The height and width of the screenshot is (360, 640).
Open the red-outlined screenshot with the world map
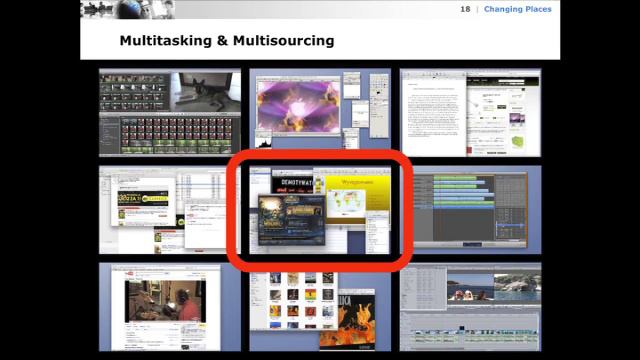coord(320,210)
